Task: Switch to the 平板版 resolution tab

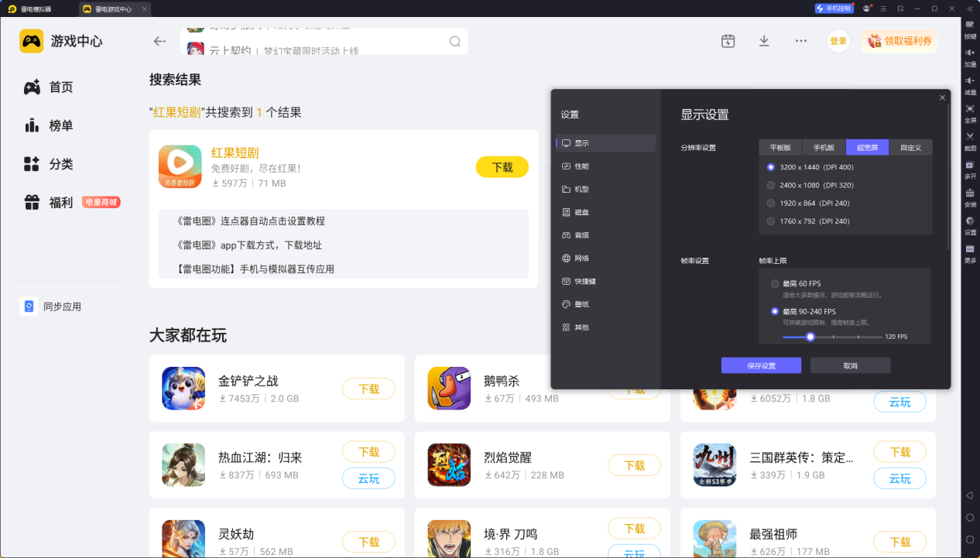Action: click(x=780, y=147)
